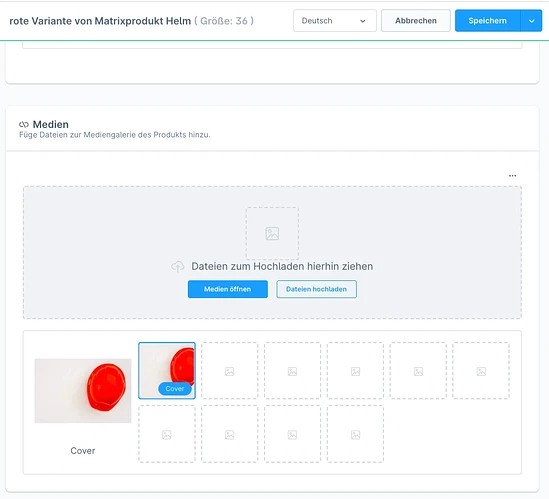This screenshot has height=499, width=549.
Task: Click the blue Cover badge
Action: click(175, 389)
